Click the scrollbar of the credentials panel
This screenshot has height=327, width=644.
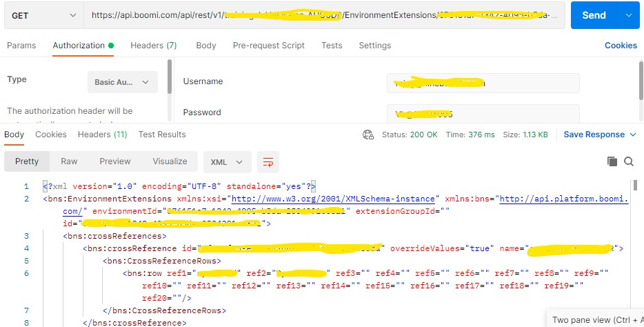tap(641, 80)
